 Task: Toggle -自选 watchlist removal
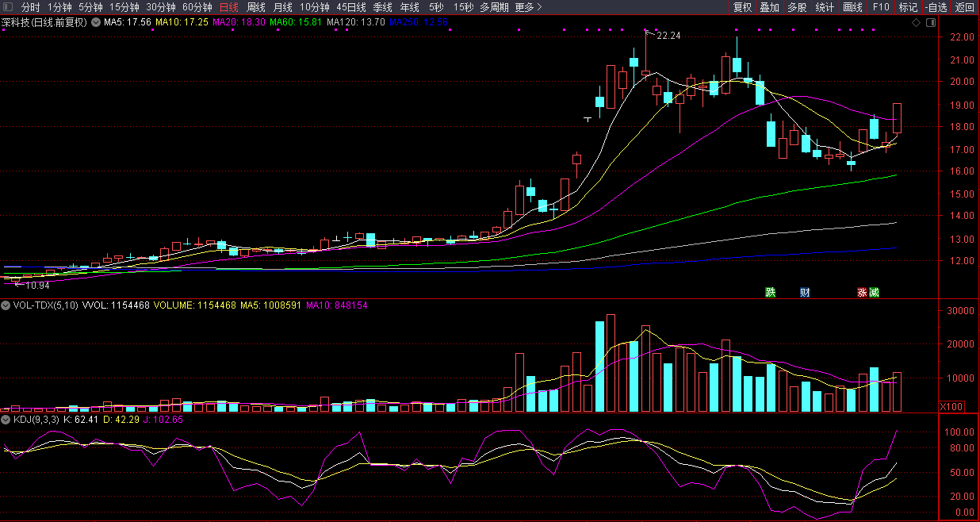pos(936,7)
